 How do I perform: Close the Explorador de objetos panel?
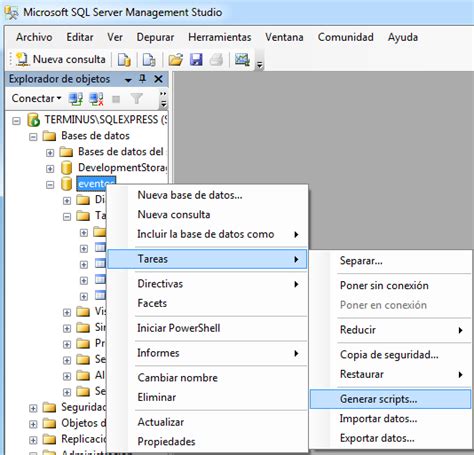point(158,79)
